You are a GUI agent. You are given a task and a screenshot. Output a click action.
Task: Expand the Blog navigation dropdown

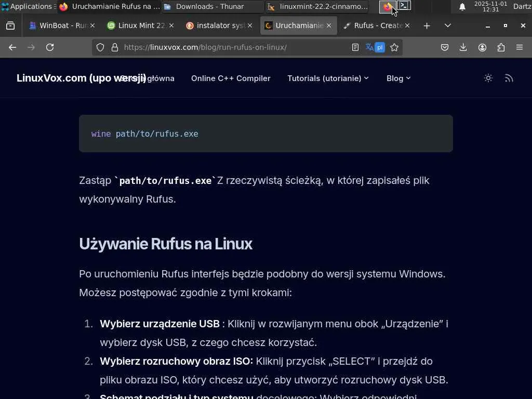[398, 78]
